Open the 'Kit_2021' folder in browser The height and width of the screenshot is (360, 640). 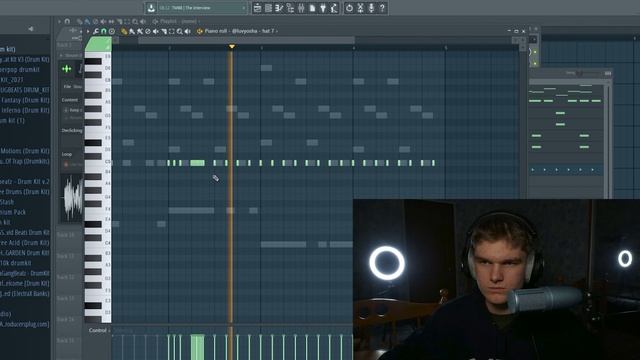click(12, 80)
